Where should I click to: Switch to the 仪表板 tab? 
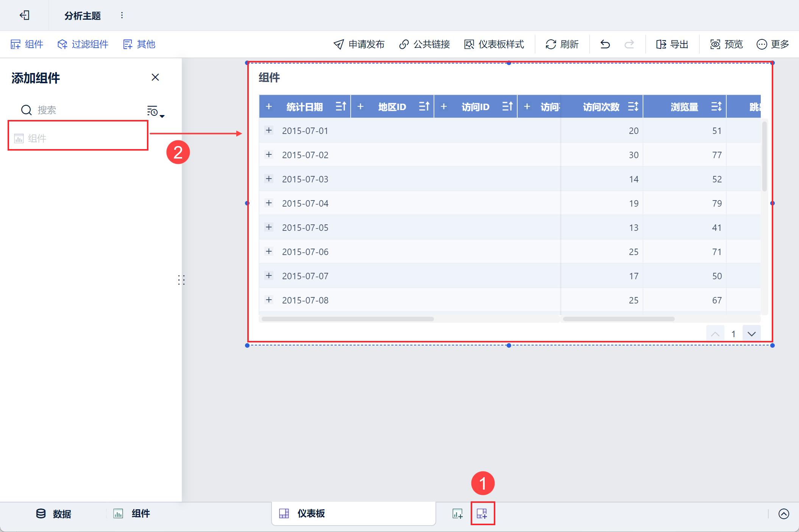pos(311,513)
